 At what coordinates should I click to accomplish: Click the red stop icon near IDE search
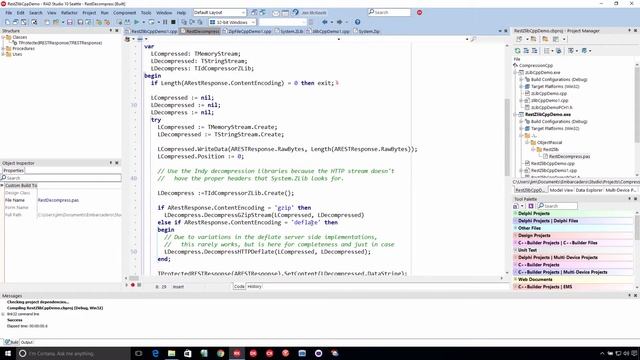click(420, 13)
